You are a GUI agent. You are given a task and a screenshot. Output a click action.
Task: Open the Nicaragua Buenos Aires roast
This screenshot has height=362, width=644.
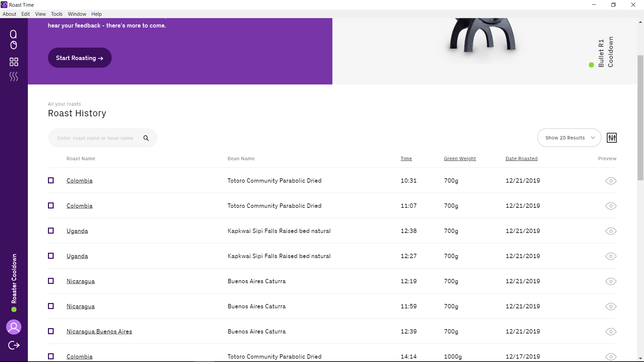click(x=99, y=331)
